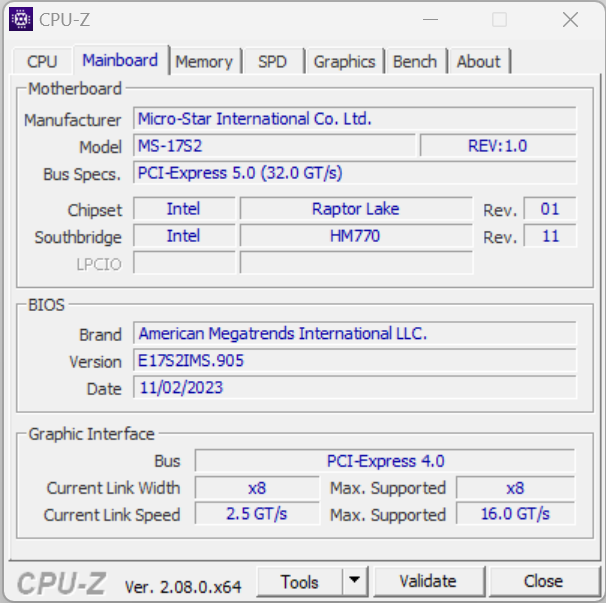Expand the Tools dropdown arrow
Viewport: 606px width, 603px height.
pyautogui.click(x=354, y=582)
